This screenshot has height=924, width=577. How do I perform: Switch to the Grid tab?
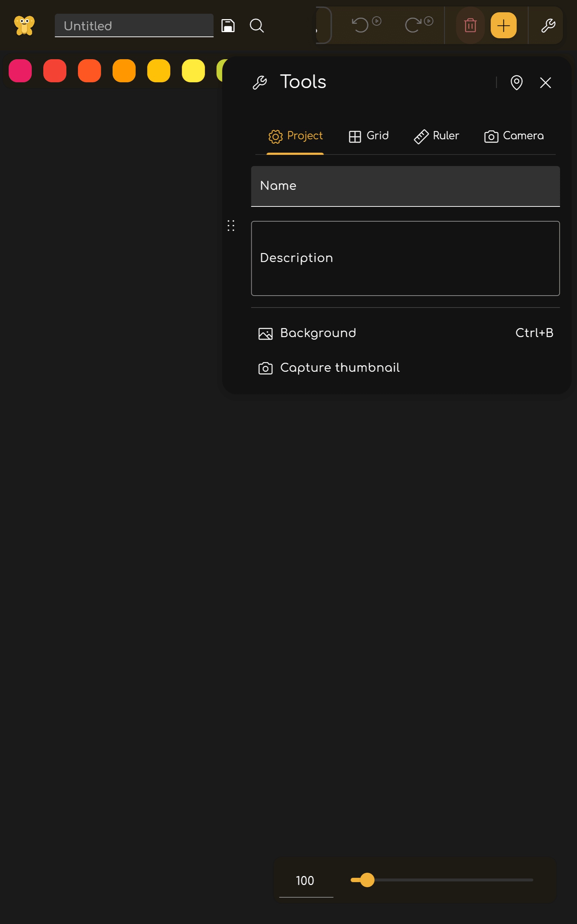coord(368,136)
